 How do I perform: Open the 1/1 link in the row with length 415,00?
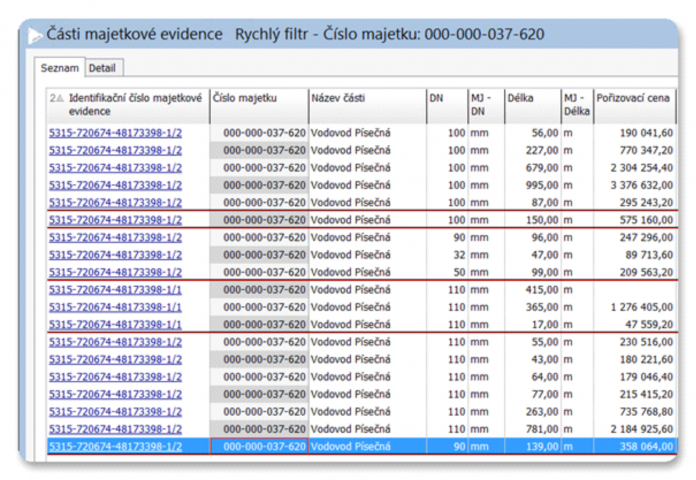pyautogui.click(x=115, y=290)
